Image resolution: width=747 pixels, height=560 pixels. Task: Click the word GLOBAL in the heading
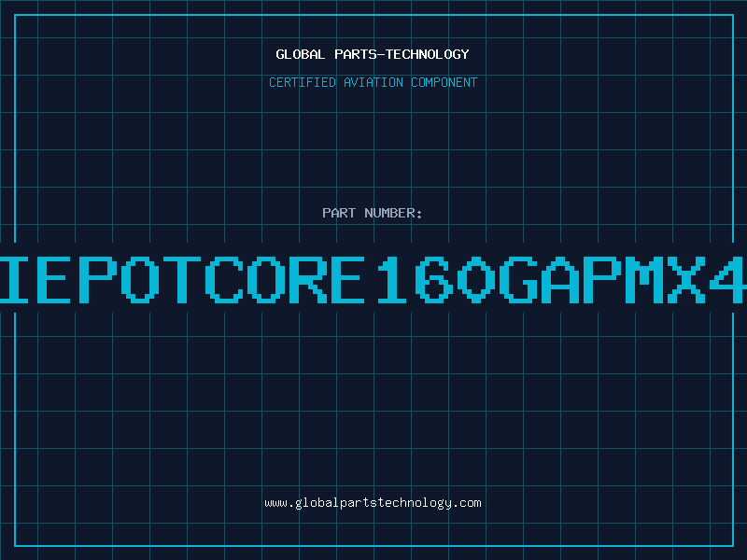pos(300,54)
